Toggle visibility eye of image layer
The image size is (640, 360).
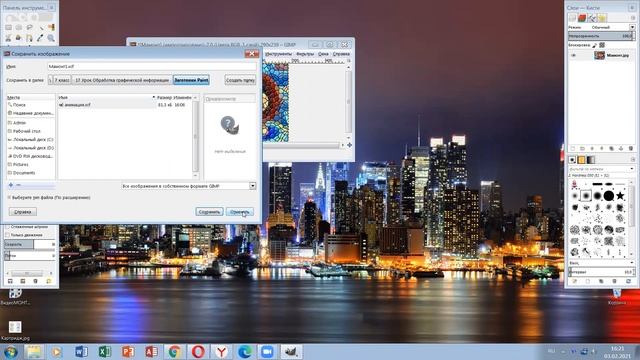click(573, 55)
